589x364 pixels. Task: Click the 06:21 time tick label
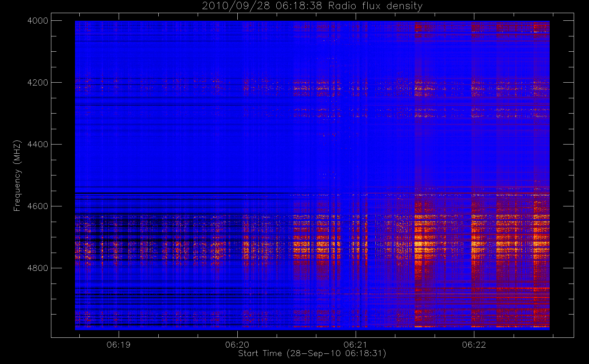[356, 345]
